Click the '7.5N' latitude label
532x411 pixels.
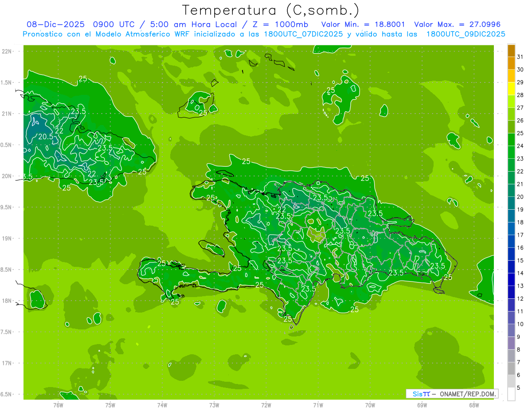[7, 332]
